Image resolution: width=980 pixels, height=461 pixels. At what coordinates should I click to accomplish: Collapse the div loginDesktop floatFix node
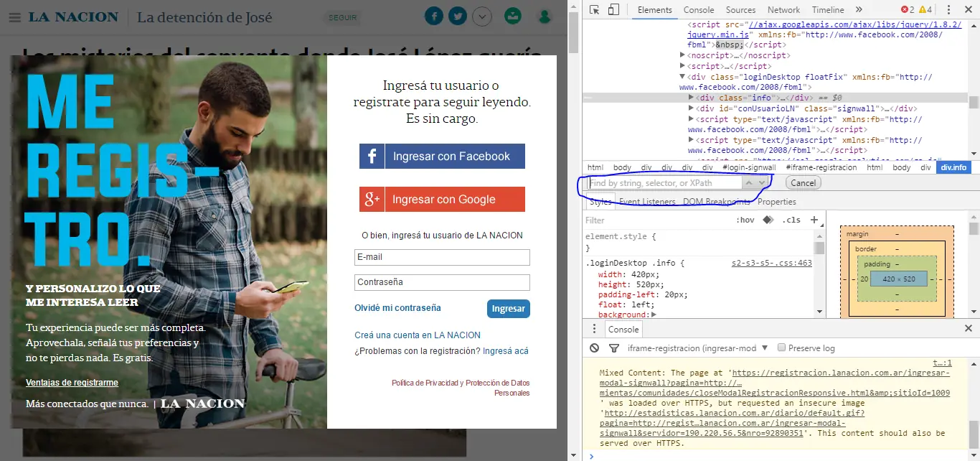click(x=683, y=77)
